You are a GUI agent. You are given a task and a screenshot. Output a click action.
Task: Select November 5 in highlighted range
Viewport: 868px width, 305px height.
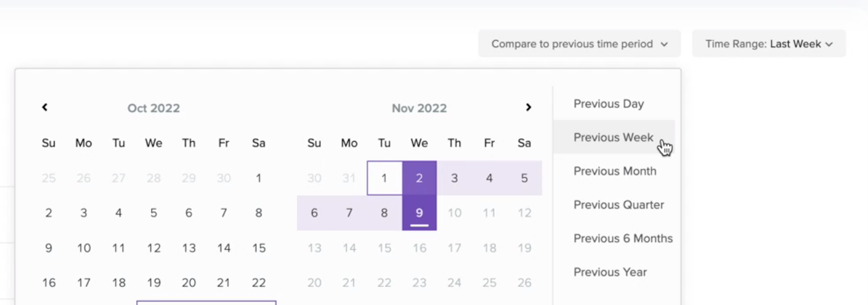click(x=524, y=178)
